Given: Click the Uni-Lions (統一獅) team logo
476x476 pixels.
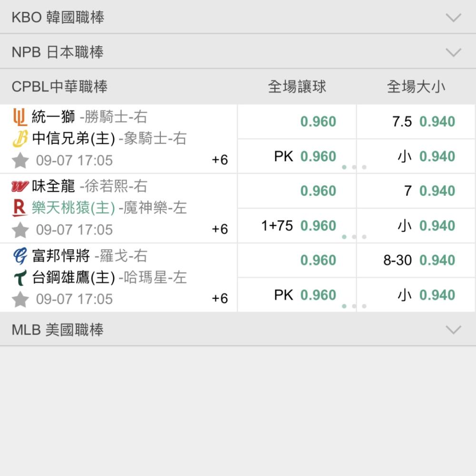Looking at the screenshot, I should (x=20, y=117).
